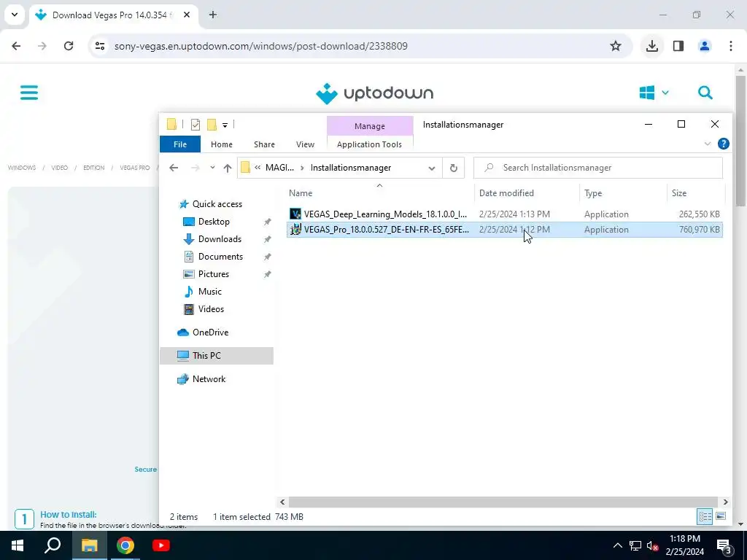The height and width of the screenshot is (560, 747).
Task: Click the Search Installationsmanager box
Action: click(598, 168)
